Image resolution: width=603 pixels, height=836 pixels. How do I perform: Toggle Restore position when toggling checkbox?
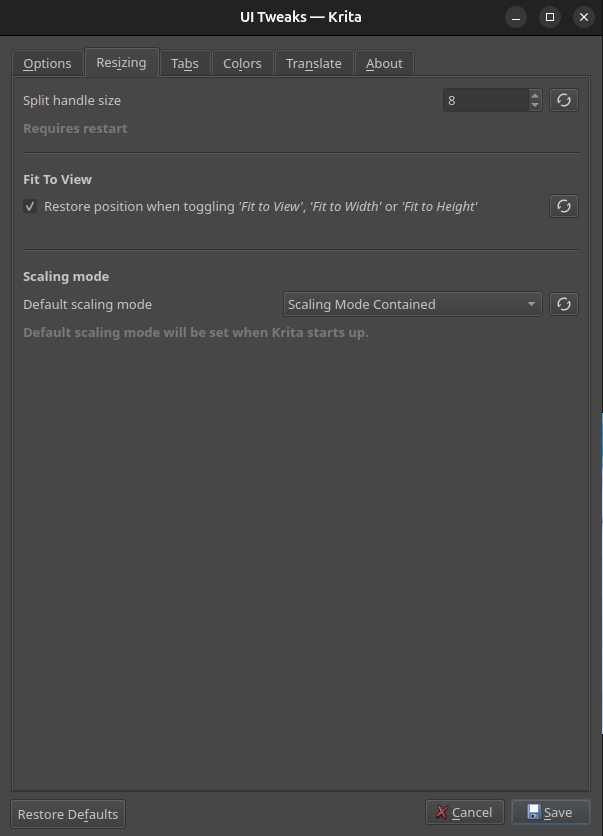pos(31,206)
